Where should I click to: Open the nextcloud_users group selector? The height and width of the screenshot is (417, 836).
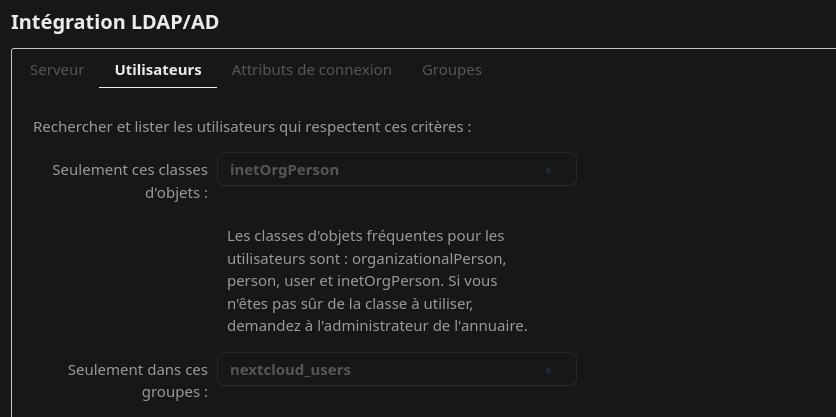pos(400,370)
